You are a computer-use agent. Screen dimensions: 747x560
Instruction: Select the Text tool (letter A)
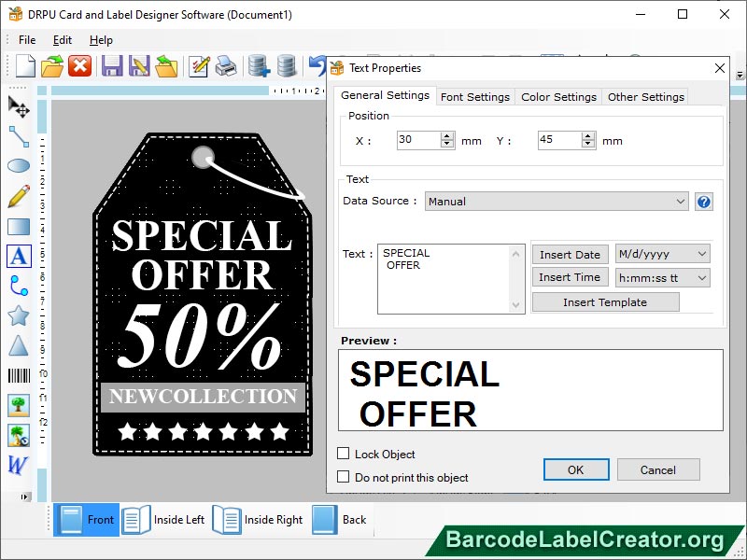[19, 256]
